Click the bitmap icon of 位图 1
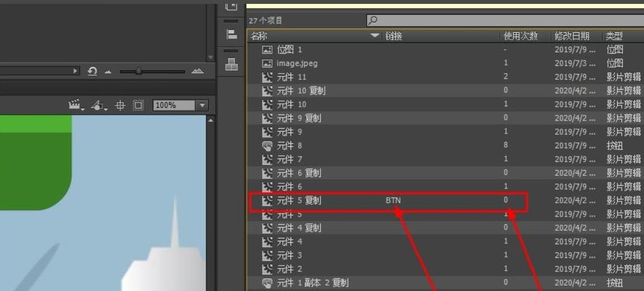This screenshot has height=291, width=644. point(267,50)
